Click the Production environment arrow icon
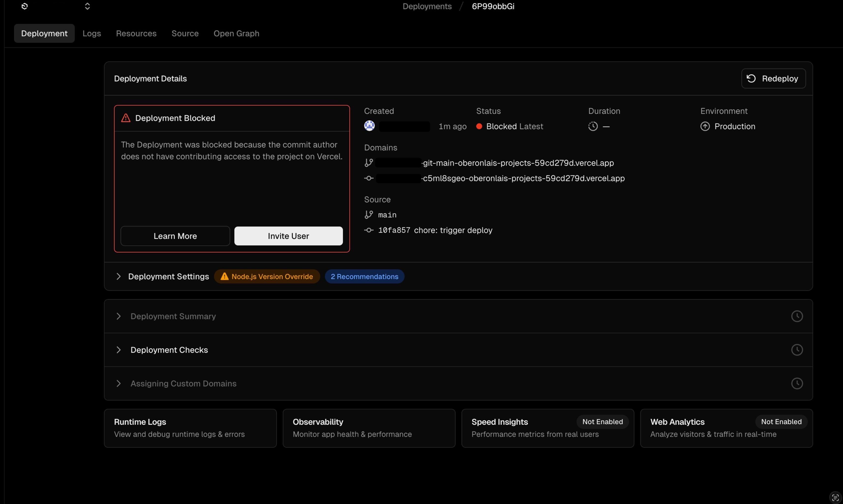Viewport: 843px width, 504px height. (705, 126)
